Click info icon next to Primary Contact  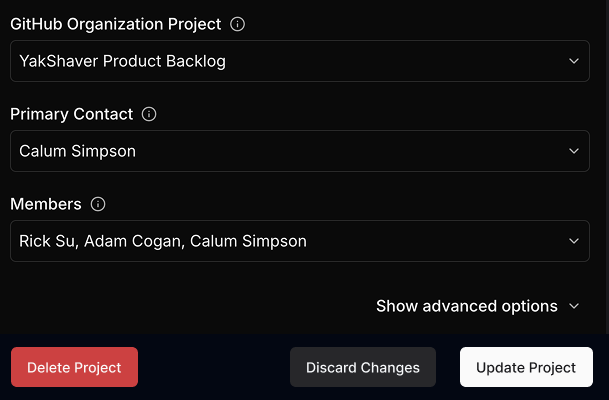(149, 114)
